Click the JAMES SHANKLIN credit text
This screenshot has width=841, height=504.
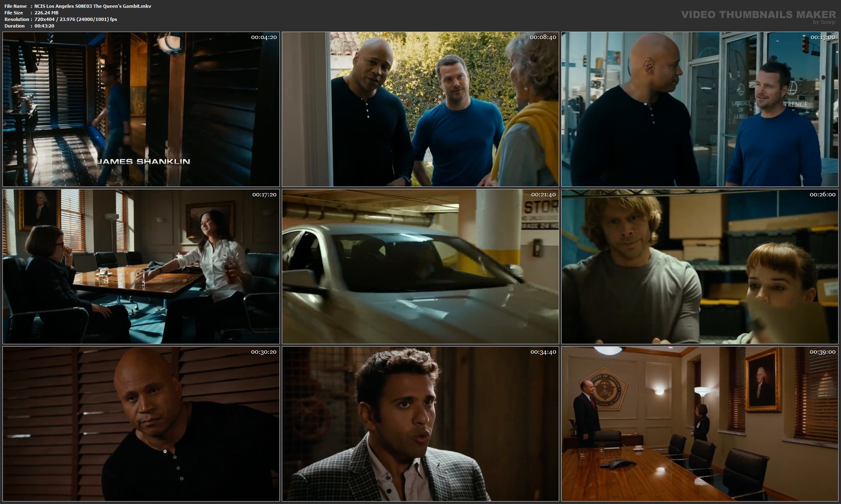[x=143, y=161]
